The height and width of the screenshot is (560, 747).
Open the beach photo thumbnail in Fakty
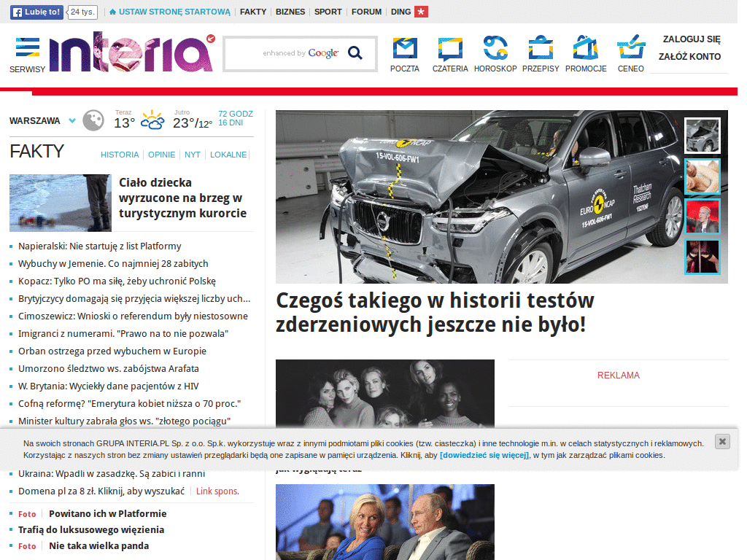coord(61,203)
